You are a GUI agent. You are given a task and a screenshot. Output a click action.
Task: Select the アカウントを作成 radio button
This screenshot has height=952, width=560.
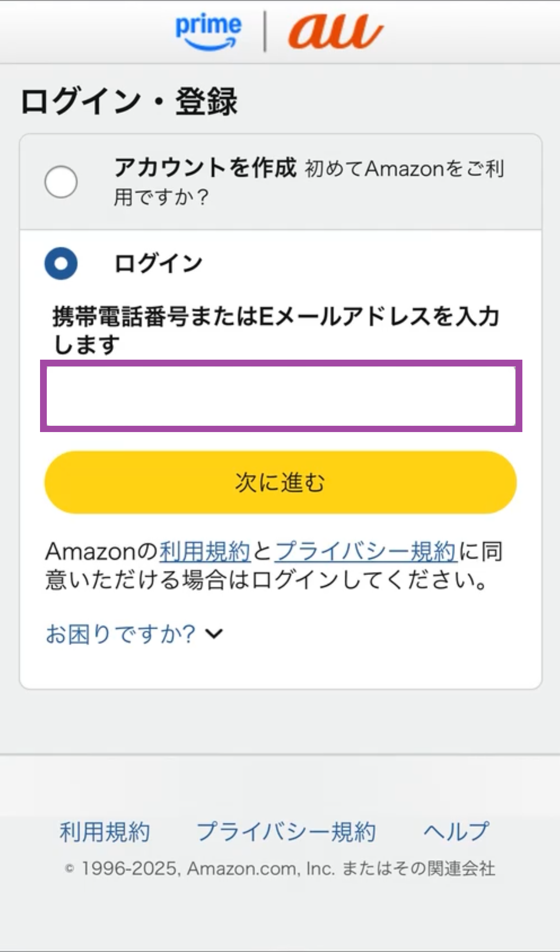tap(61, 182)
